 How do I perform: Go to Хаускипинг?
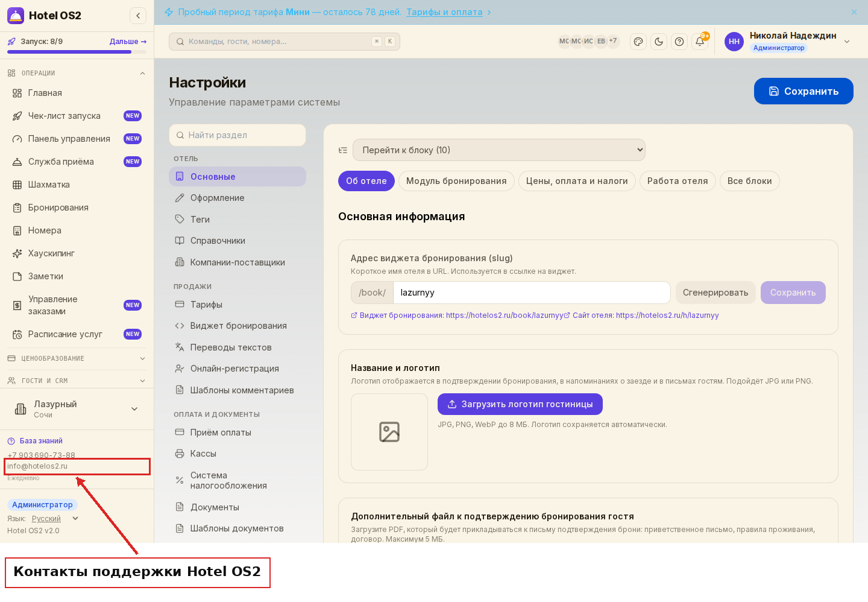tap(77, 253)
